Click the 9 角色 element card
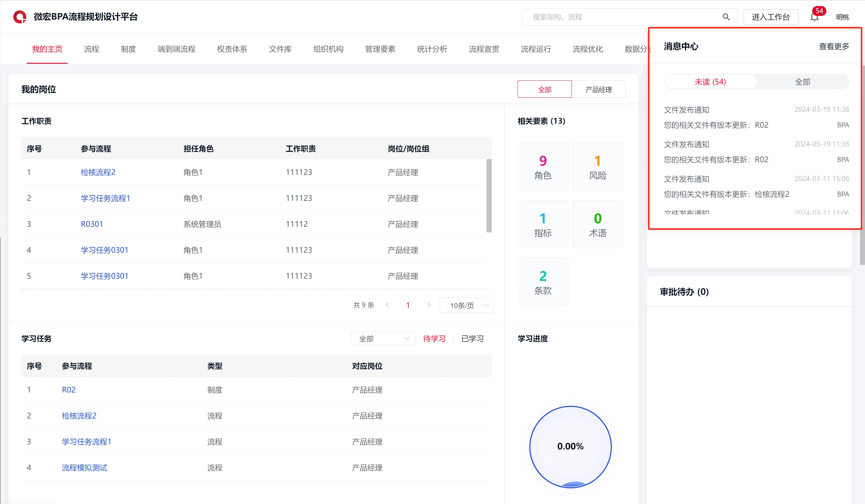This screenshot has width=865, height=504. (x=543, y=166)
